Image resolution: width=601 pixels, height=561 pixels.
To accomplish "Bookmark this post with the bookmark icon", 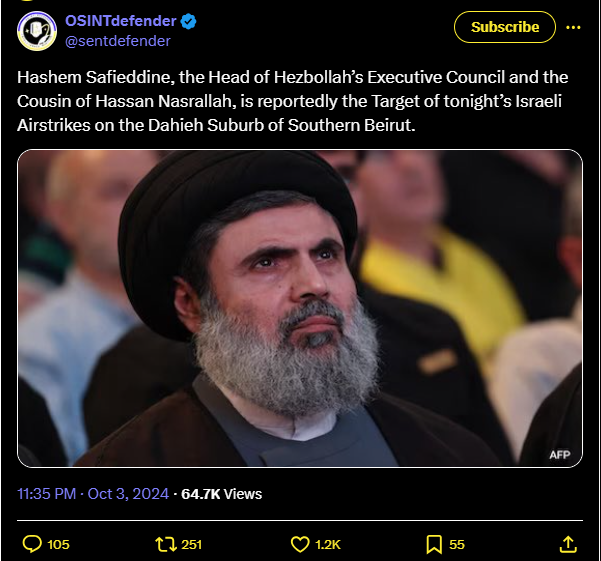I will tap(434, 544).
